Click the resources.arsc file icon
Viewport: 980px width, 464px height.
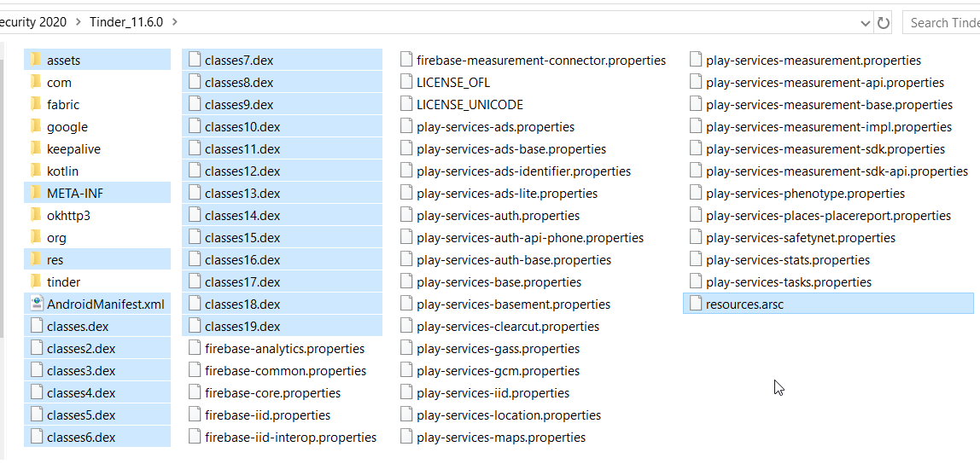pyautogui.click(x=695, y=304)
